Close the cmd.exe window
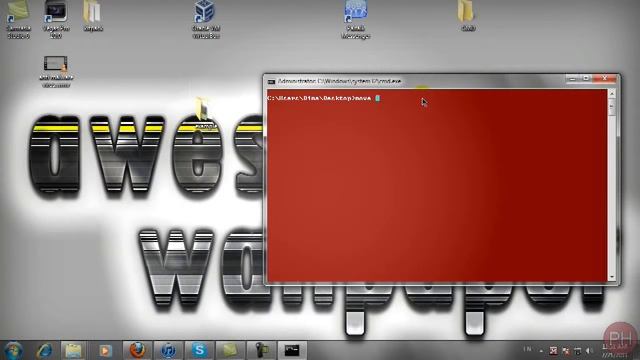Image resolution: width=640 pixels, height=360 pixels. click(x=604, y=78)
